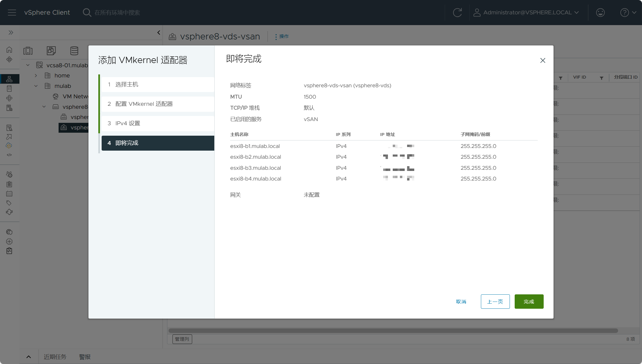Image resolution: width=642 pixels, height=364 pixels.
Task: Open the Administrator@VSPHERE.LOCAL user dropdown
Action: pyautogui.click(x=526, y=13)
